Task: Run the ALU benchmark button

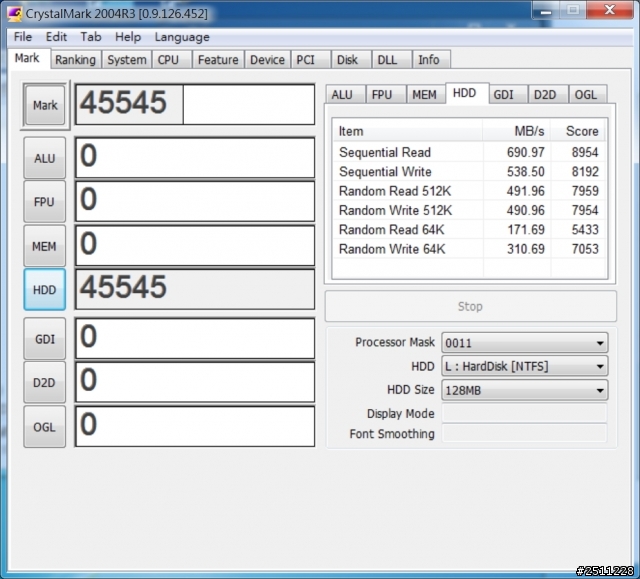Action: (x=44, y=158)
